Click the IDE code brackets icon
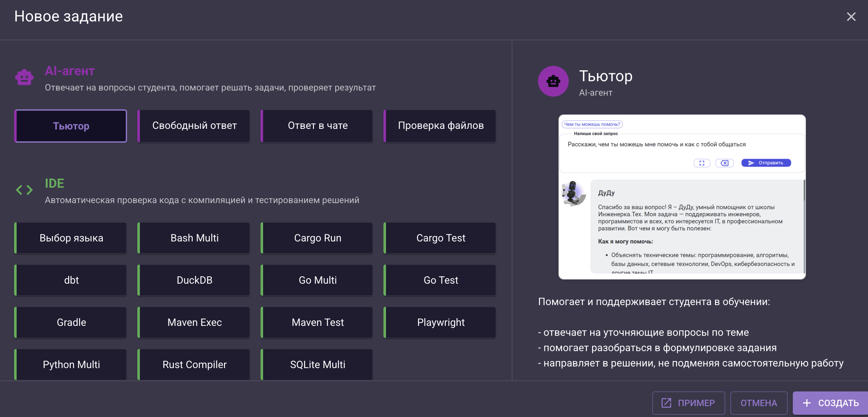The width and height of the screenshot is (868, 417). (24, 190)
